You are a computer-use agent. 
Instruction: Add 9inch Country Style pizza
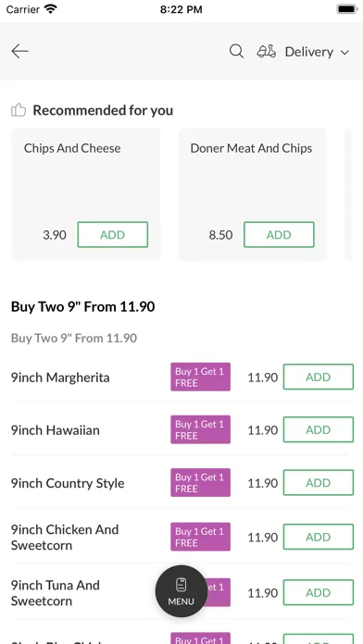[x=319, y=483]
